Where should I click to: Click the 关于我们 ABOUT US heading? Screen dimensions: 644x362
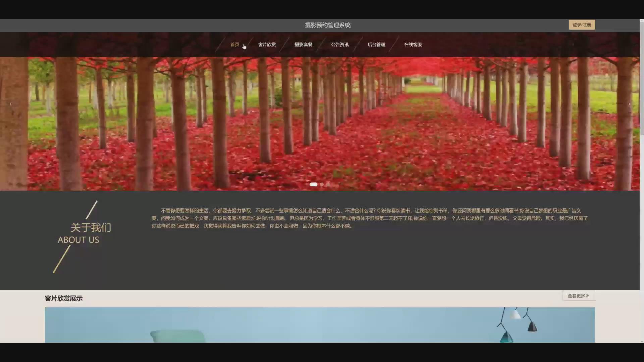pyautogui.click(x=84, y=234)
